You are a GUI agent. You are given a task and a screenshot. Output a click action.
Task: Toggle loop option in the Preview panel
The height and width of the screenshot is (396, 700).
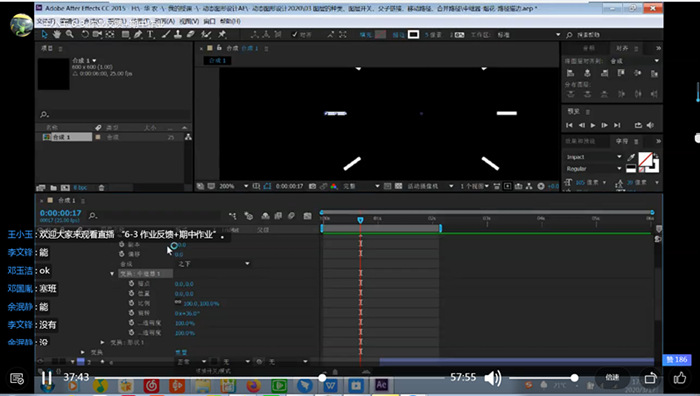(638, 125)
